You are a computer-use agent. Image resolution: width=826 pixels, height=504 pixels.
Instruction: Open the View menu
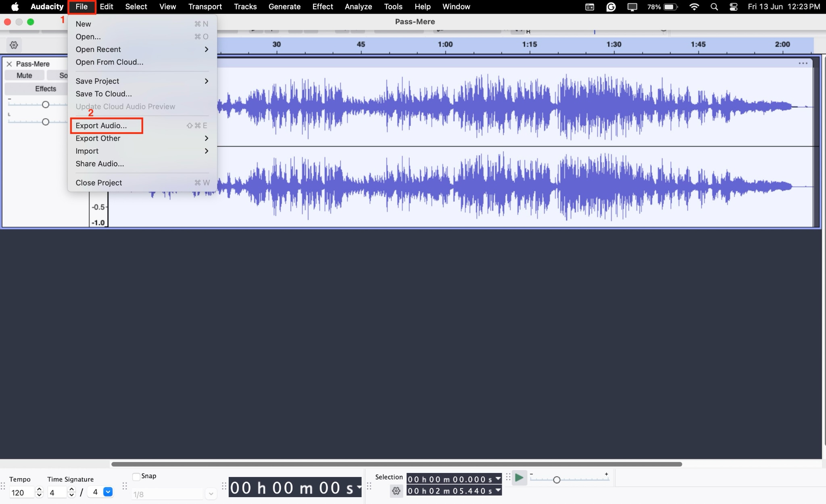pyautogui.click(x=167, y=6)
